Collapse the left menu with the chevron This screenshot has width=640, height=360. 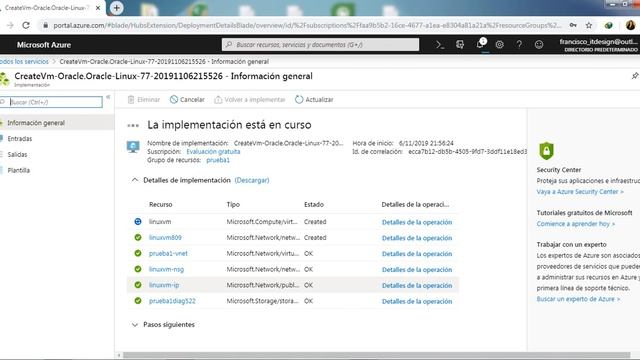pyautogui.click(x=108, y=97)
